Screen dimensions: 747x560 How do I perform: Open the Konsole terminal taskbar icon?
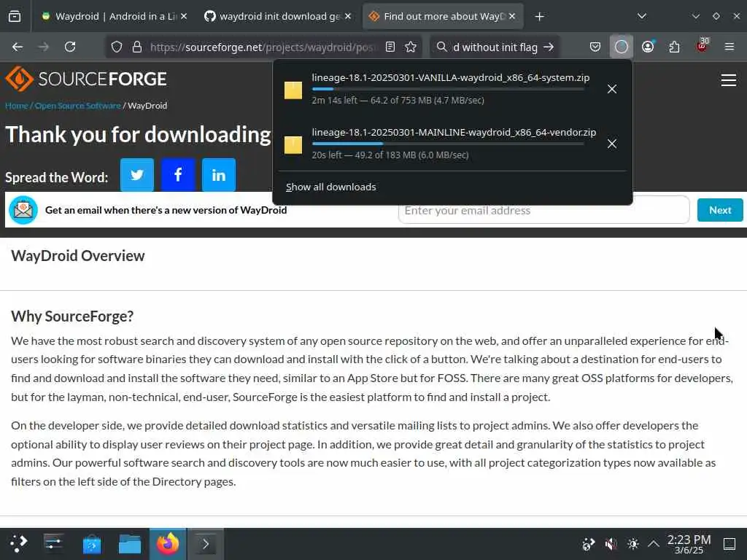click(x=206, y=544)
